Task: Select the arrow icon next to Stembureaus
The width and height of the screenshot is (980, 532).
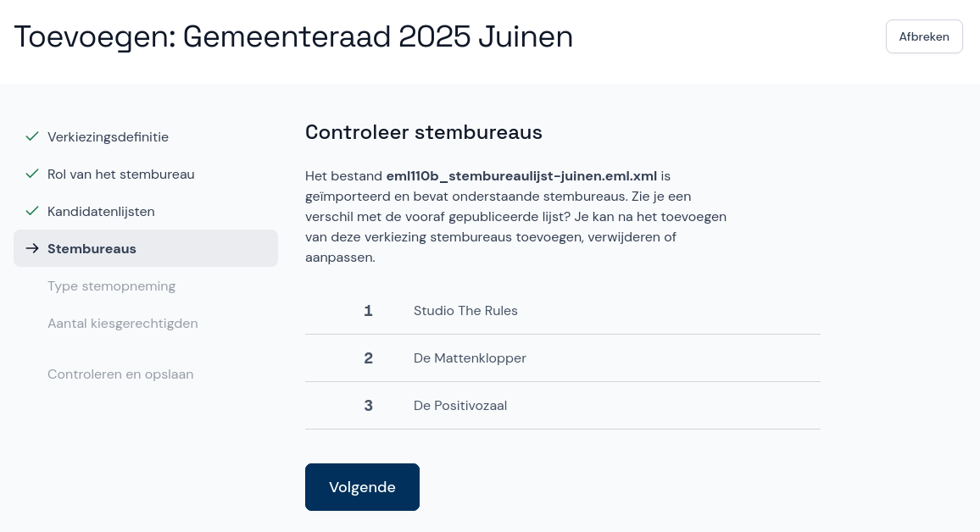Action: coord(32,248)
